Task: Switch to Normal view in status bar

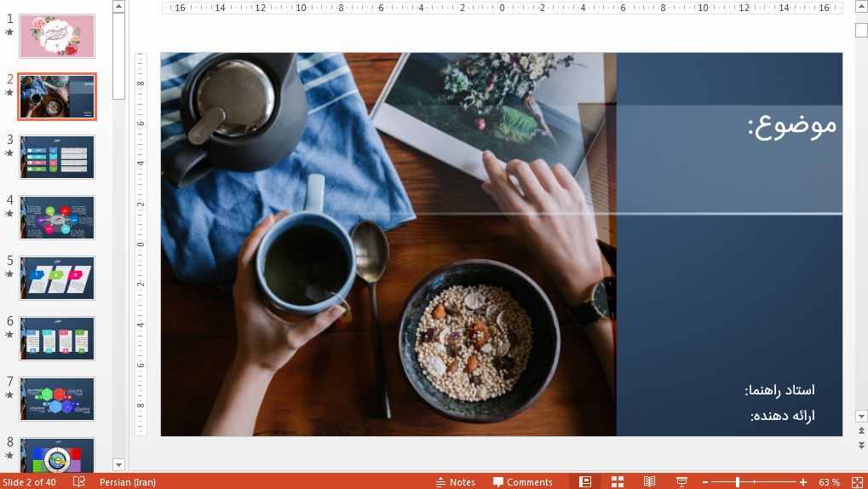Action: coord(584,481)
